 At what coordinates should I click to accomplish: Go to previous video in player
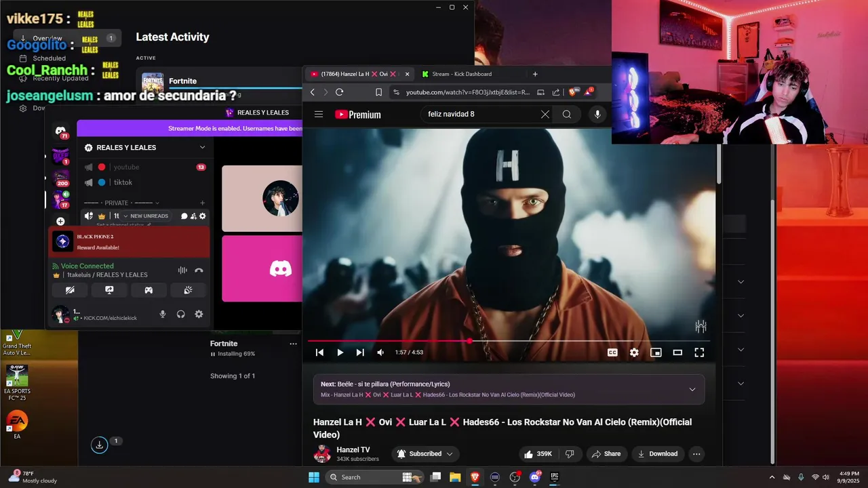tap(319, 352)
